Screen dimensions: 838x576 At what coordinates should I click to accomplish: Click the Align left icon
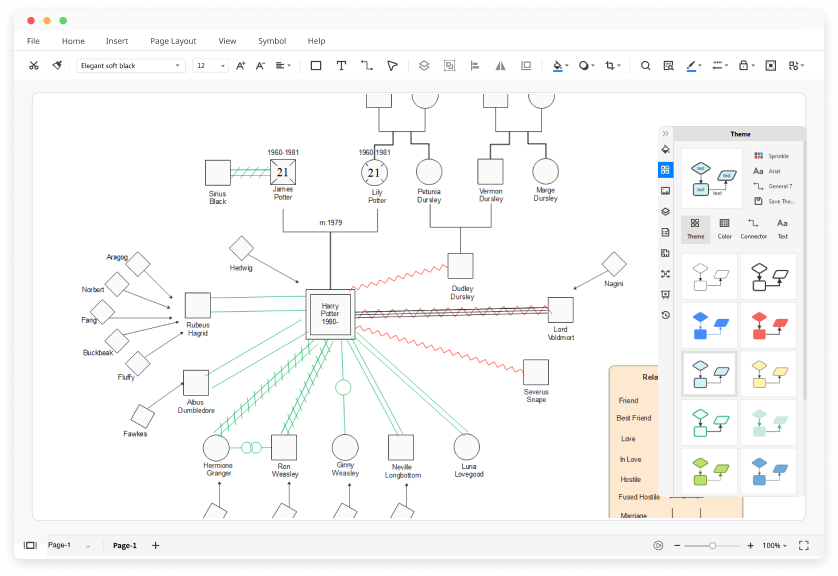coord(475,66)
